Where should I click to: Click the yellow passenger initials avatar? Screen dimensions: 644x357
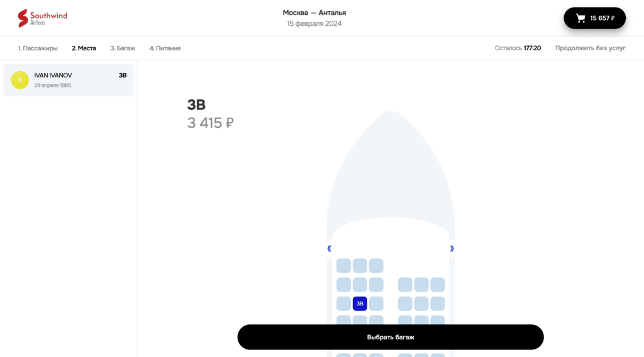[19, 80]
